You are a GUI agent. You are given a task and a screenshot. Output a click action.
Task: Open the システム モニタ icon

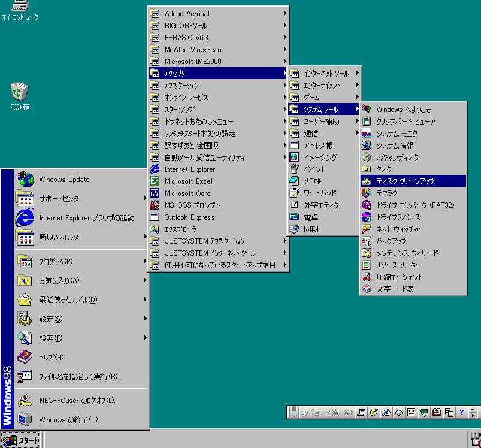point(367,133)
